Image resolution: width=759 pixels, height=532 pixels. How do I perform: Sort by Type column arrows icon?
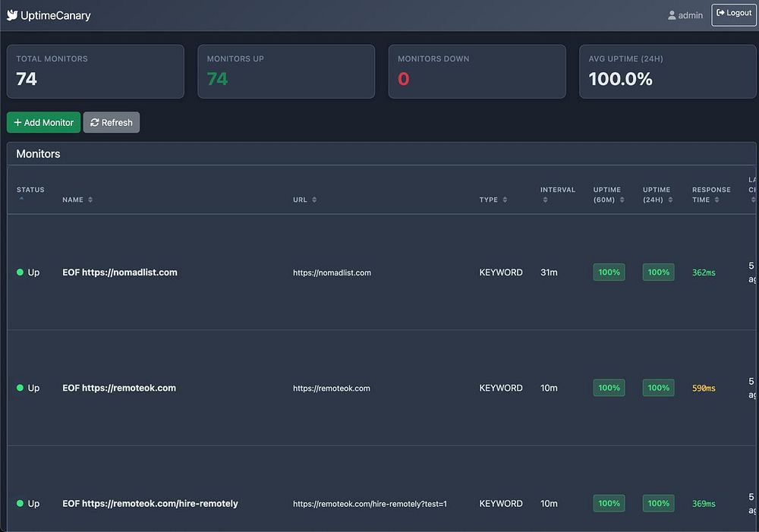tap(505, 200)
